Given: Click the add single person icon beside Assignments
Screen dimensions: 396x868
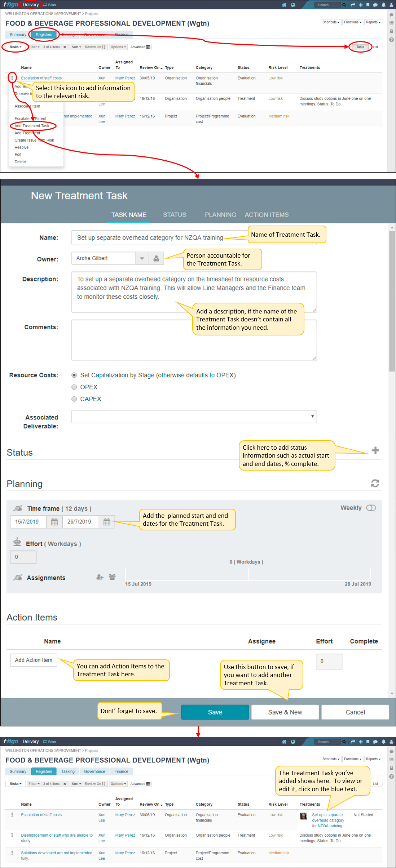Looking at the screenshot, I should click(x=100, y=577).
